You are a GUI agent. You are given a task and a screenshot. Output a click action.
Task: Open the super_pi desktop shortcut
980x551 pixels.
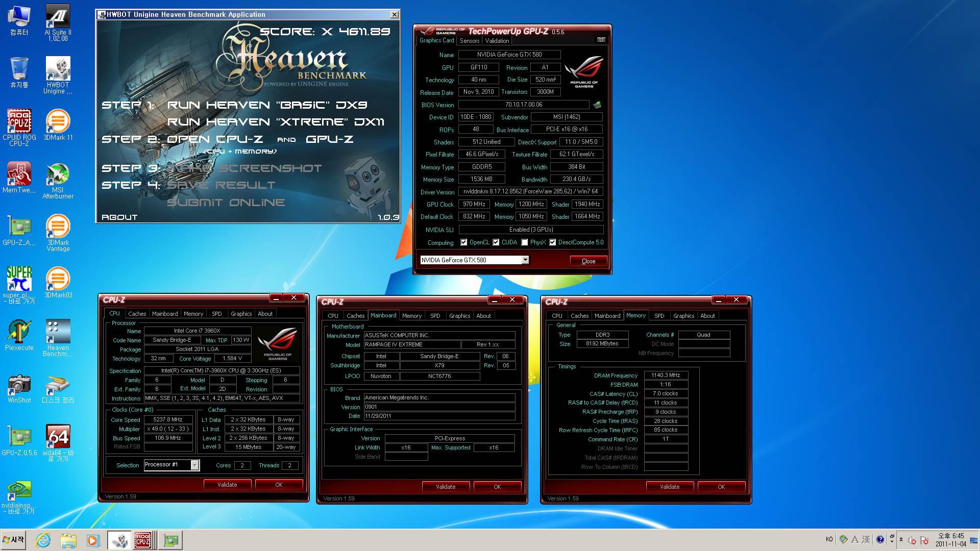[19, 286]
